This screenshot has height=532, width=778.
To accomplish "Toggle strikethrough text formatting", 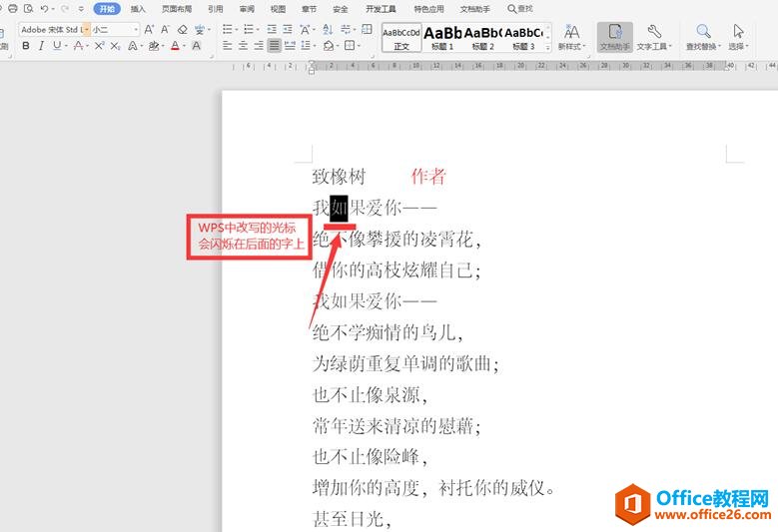I will [78, 46].
